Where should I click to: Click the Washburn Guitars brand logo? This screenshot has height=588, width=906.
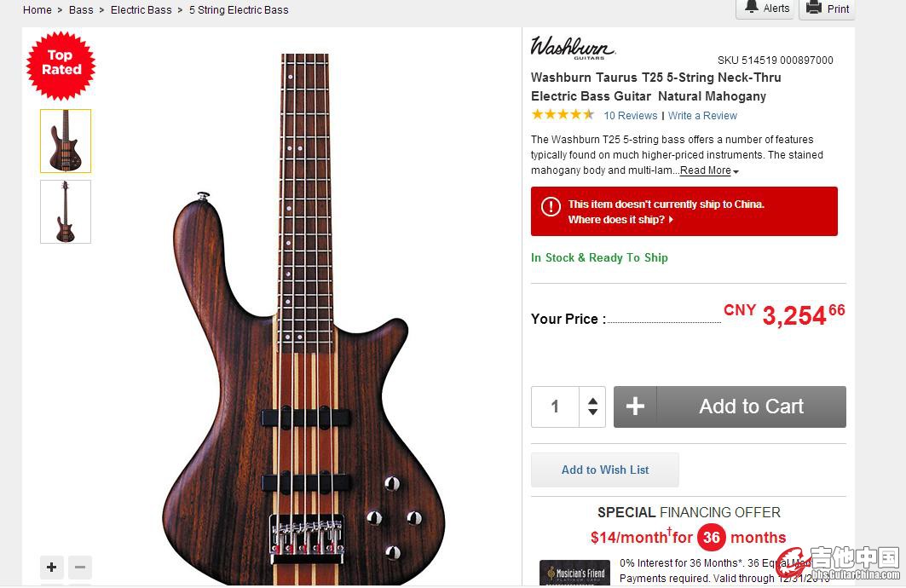(573, 48)
